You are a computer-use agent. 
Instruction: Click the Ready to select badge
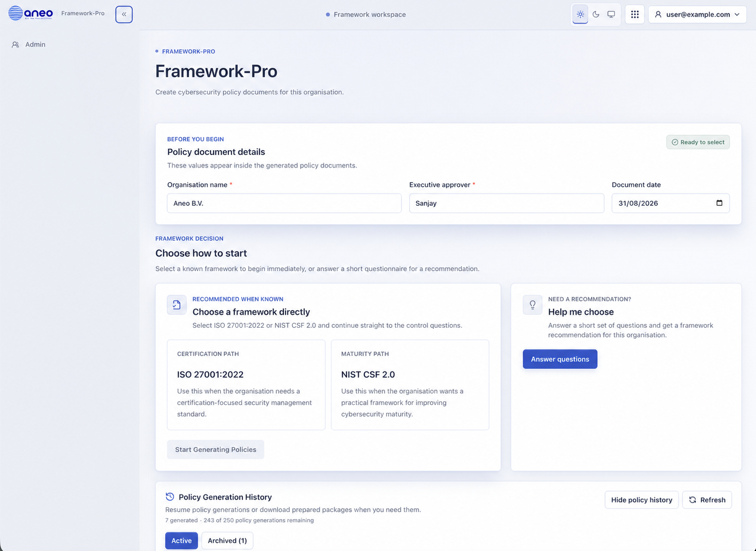pyautogui.click(x=698, y=142)
